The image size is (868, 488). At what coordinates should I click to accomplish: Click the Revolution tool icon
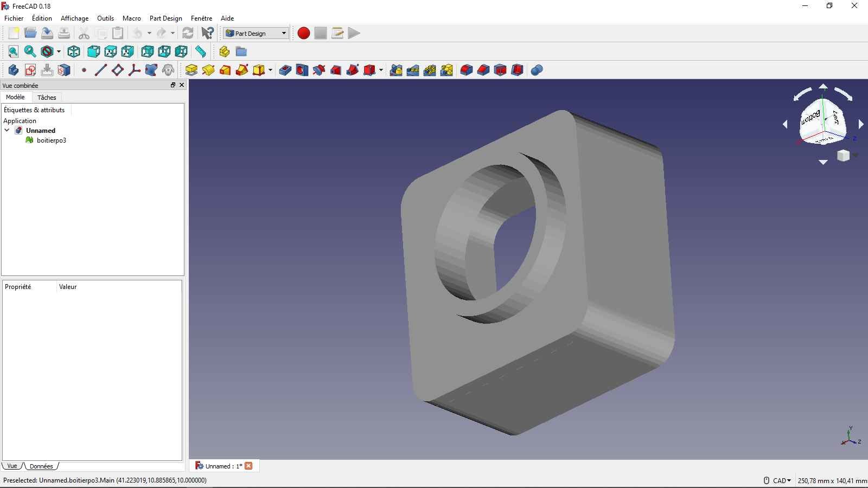pyautogui.click(x=208, y=70)
